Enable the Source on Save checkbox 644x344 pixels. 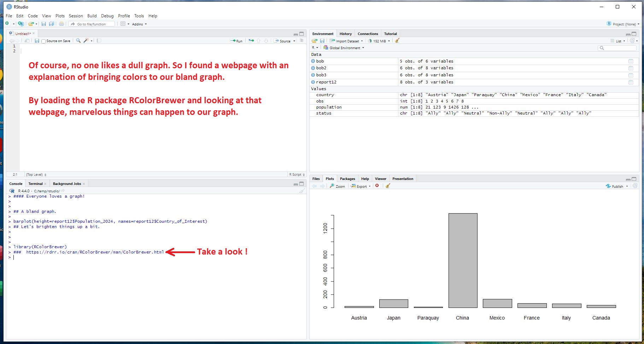(x=43, y=41)
